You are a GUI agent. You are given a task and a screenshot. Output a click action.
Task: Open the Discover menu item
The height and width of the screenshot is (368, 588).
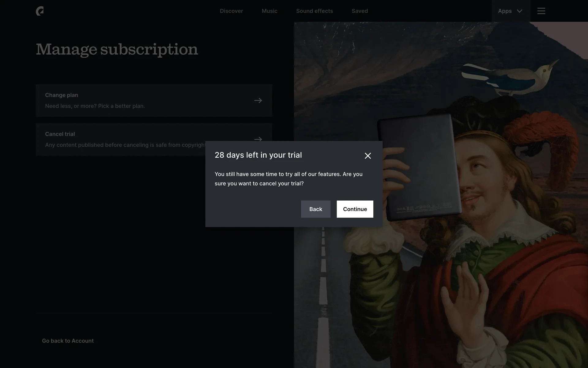point(231,11)
